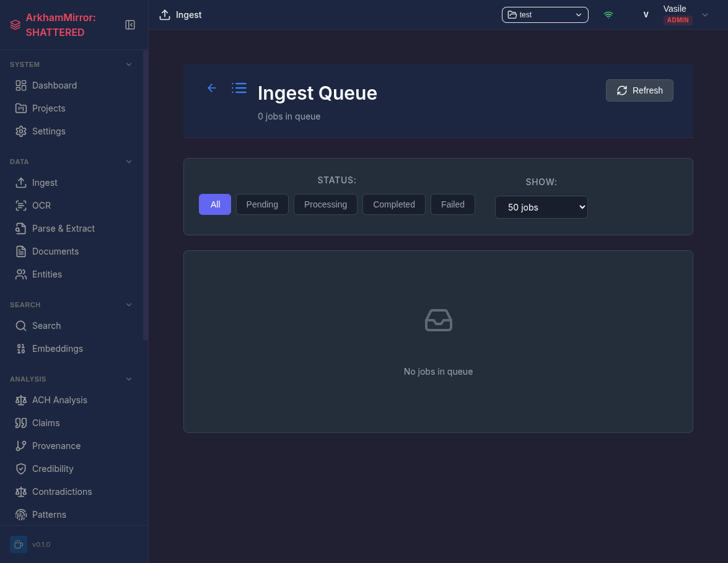The height and width of the screenshot is (563, 728).
Task: Open Entities from the sidebar
Action: pyautogui.click(x=72, y=274)
